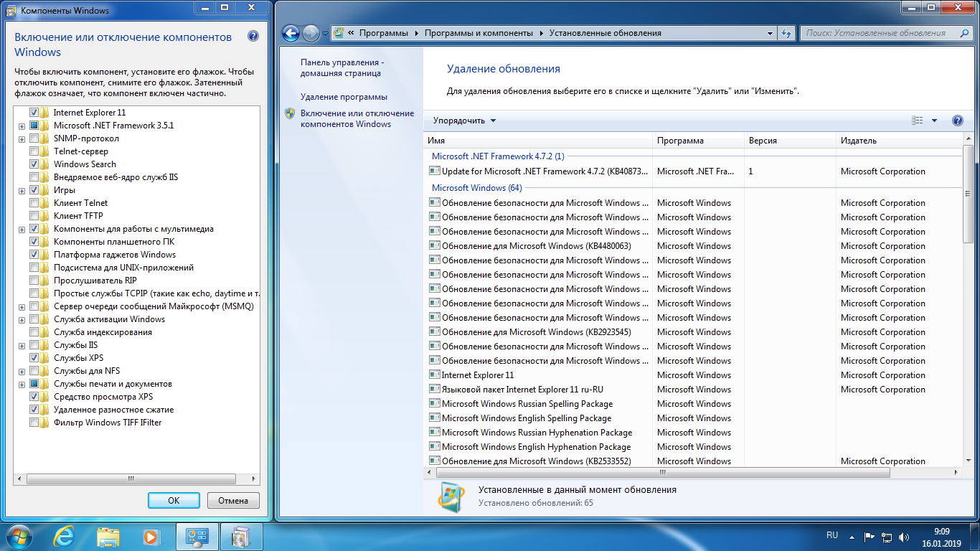Open the view options dropdown arrow
Screen dimensions: 980x551
point(934,121)
